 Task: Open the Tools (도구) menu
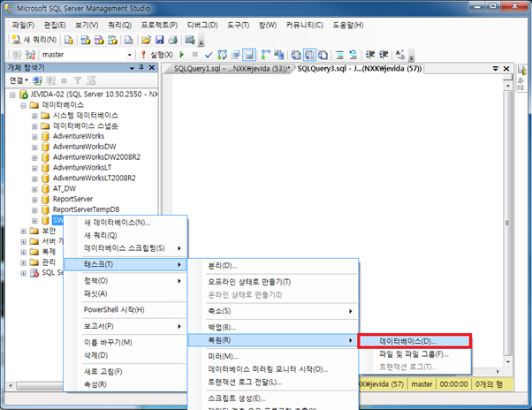click(239, 25)
